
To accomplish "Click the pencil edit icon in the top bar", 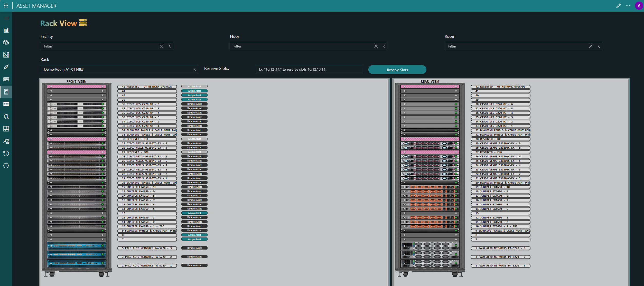I will point(619,5).
